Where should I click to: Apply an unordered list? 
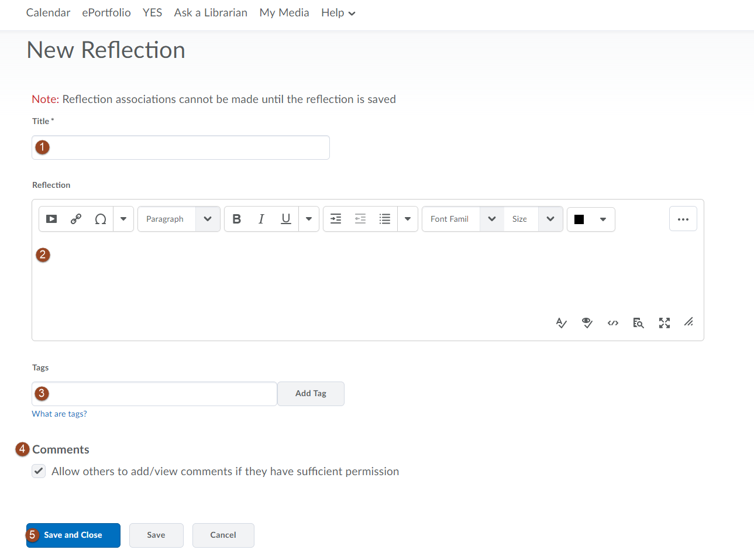(x=385, y=219)
